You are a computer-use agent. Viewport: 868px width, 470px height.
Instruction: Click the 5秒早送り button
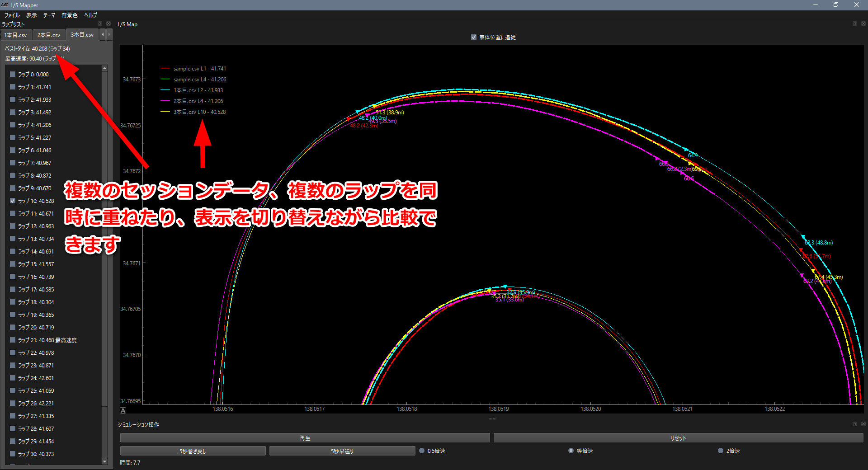(342, 451)
